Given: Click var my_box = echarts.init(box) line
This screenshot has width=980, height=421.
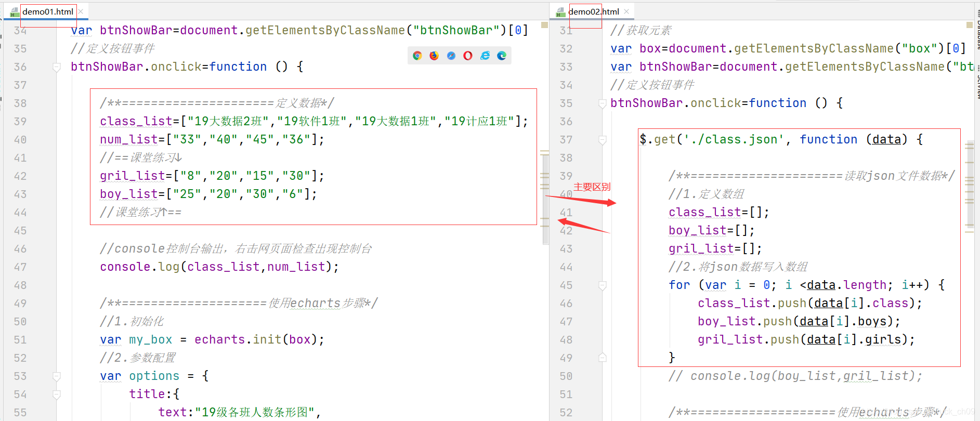Looking at the screenshot, I should click(212, 339).
